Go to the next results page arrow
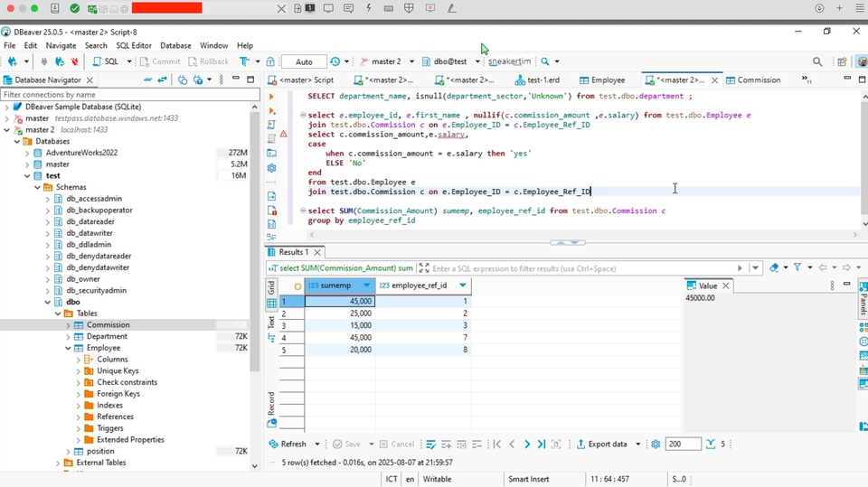 click(527, 445)
